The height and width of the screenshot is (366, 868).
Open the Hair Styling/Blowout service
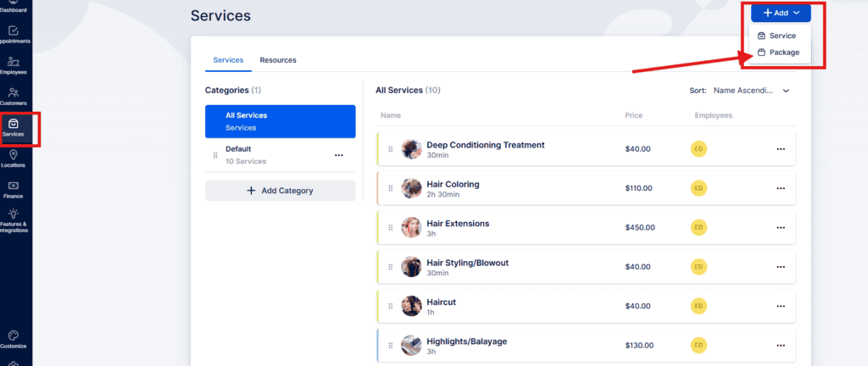tap(587, 267)
